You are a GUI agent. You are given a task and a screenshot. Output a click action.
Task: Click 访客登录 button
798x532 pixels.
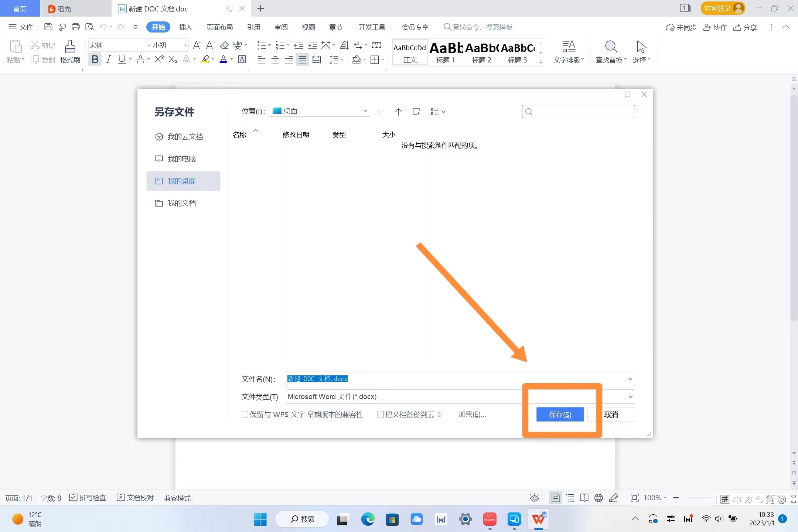click(723, 8)
